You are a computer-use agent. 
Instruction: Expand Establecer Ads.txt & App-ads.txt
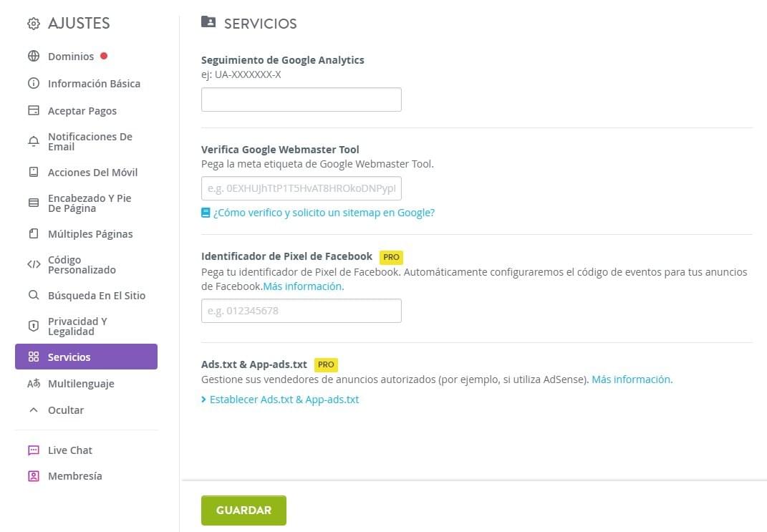280,400
